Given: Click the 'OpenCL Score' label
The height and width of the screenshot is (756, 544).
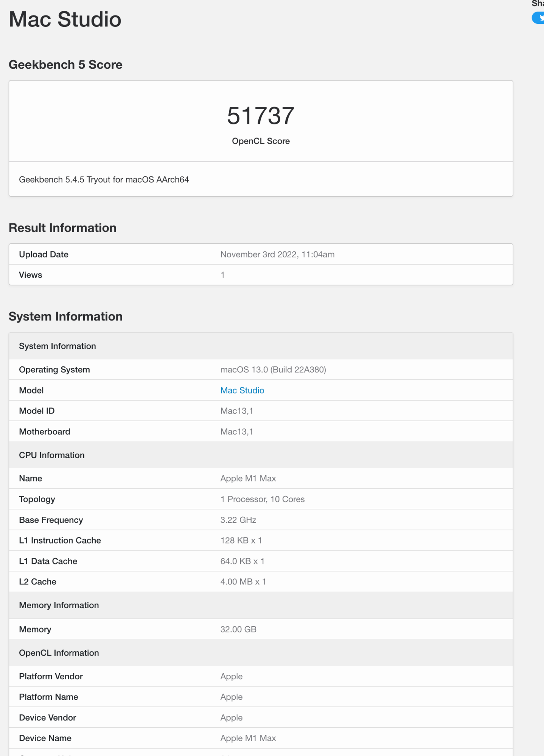Looking at the screenshot, I should tap(261, 141).
